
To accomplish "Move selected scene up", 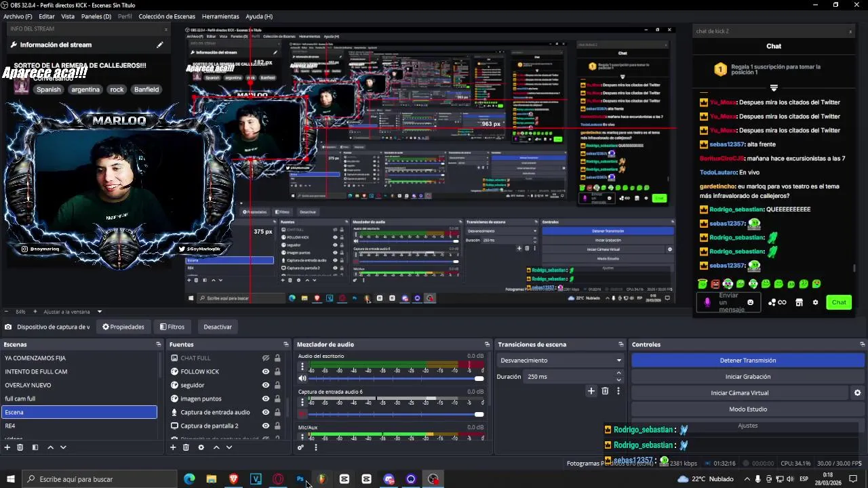I will tap(50, 447).
